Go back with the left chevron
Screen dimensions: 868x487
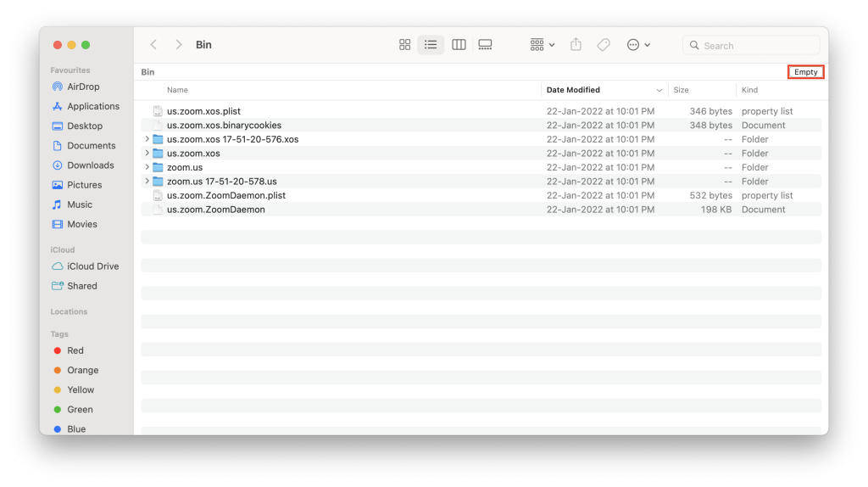coord(154,45)
